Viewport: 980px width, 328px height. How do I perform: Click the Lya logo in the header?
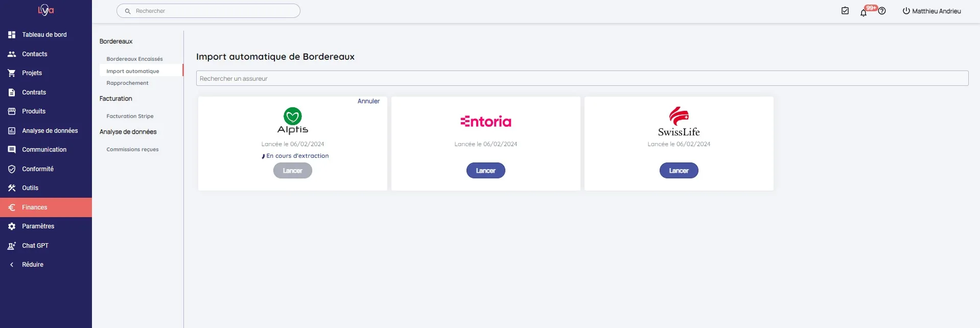coord(46,10)
